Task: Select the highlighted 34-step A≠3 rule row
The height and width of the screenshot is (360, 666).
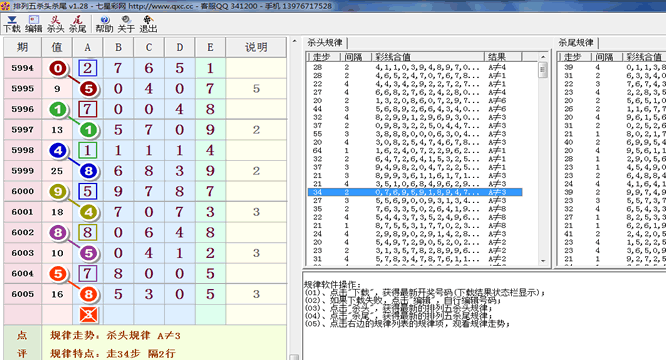Action: tap(415, 192)
